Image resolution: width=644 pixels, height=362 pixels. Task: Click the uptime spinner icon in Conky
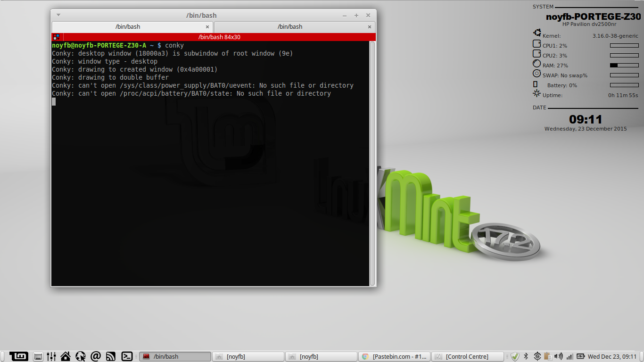pos(537,93)
